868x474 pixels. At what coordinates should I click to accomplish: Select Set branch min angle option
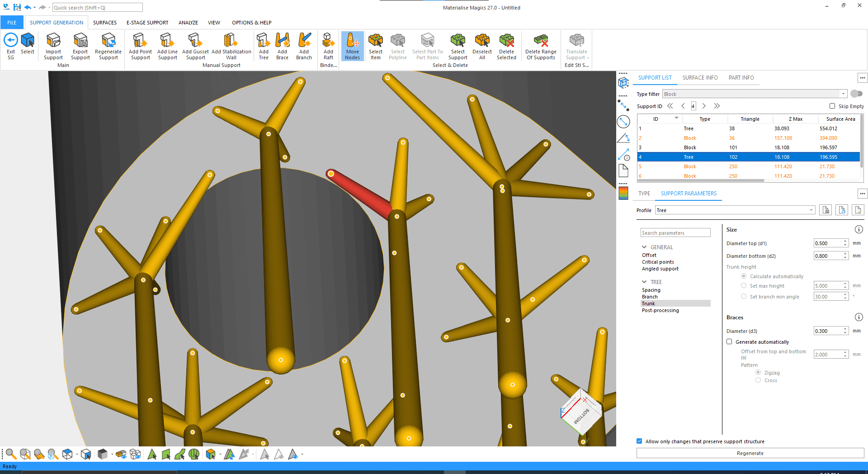point(744,296)
